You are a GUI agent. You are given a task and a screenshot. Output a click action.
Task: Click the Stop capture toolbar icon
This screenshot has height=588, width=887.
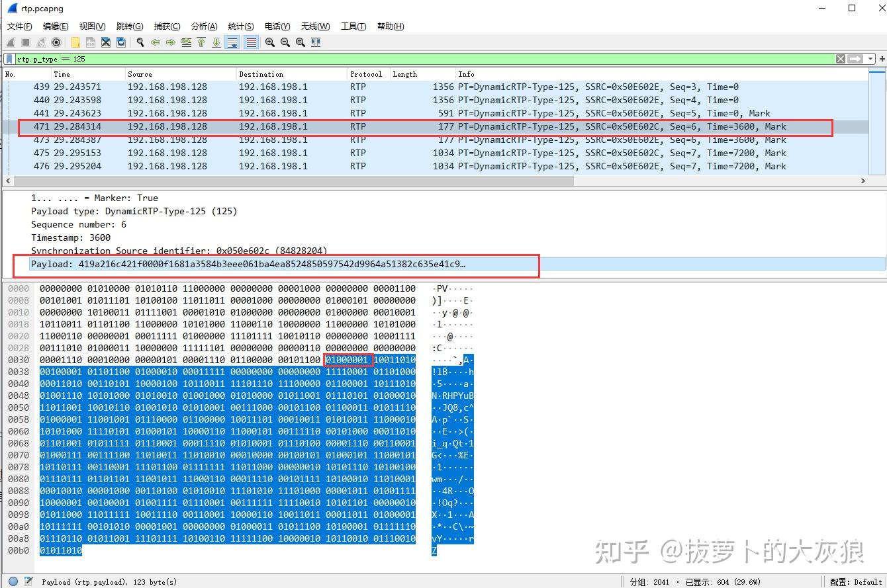coord(24,42)
